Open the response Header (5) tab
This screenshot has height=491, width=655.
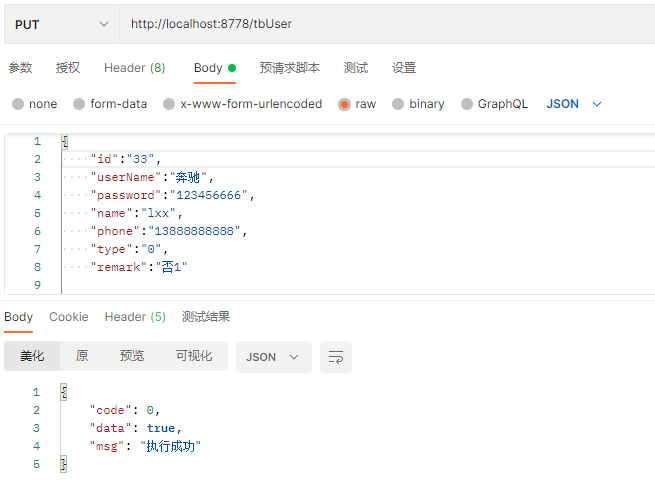pos(135,317)
